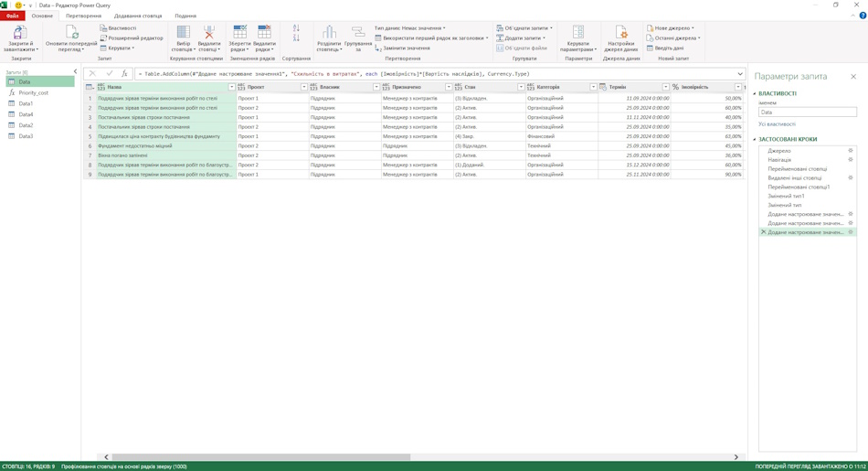This screenshot has height=471, width=868.
Task: Click the Додати запити button
Action: pyautogui.click(x=521, y=37)
